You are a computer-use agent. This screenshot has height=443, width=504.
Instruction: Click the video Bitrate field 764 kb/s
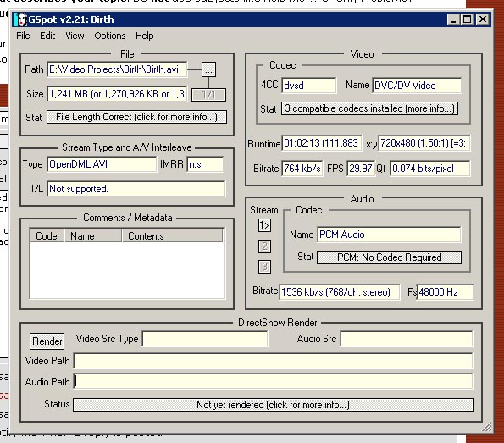(302, 169)
